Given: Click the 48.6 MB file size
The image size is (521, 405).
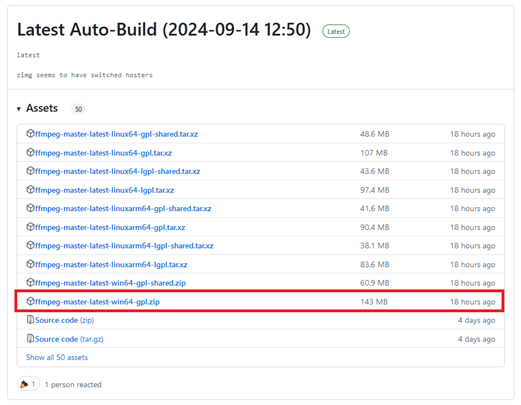Looking at the screenshot, I should coord(375,134).
